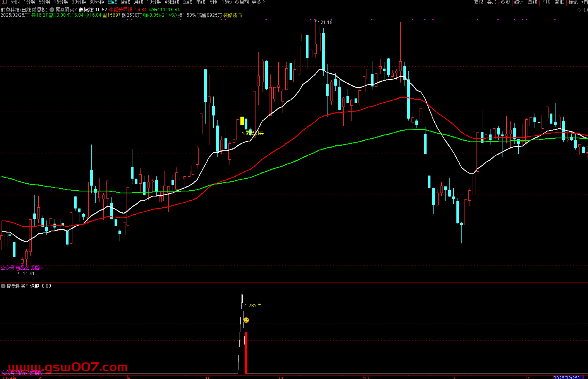
Task: Select the 60分钟 period tab
Action: [x=97, y=2]
